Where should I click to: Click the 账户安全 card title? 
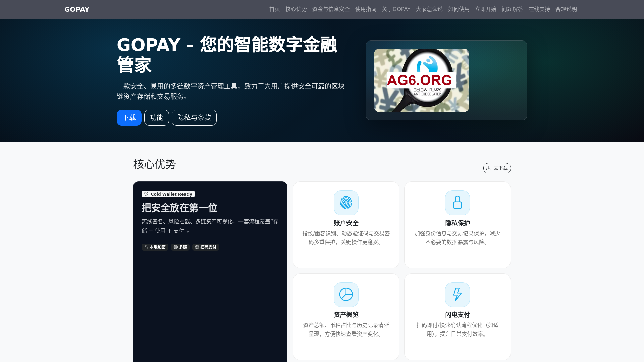pos(346,223)
